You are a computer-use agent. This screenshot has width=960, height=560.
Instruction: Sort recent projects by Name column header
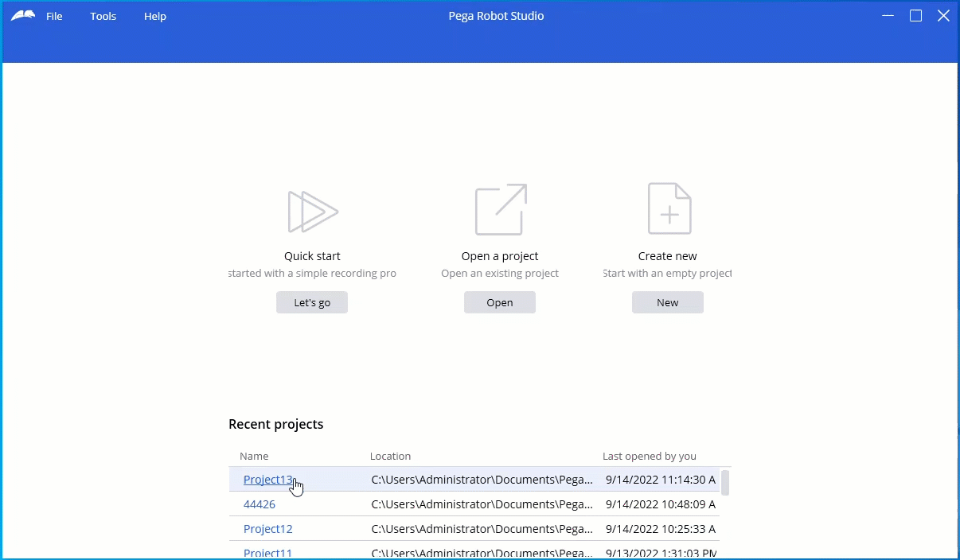point(254,456)
